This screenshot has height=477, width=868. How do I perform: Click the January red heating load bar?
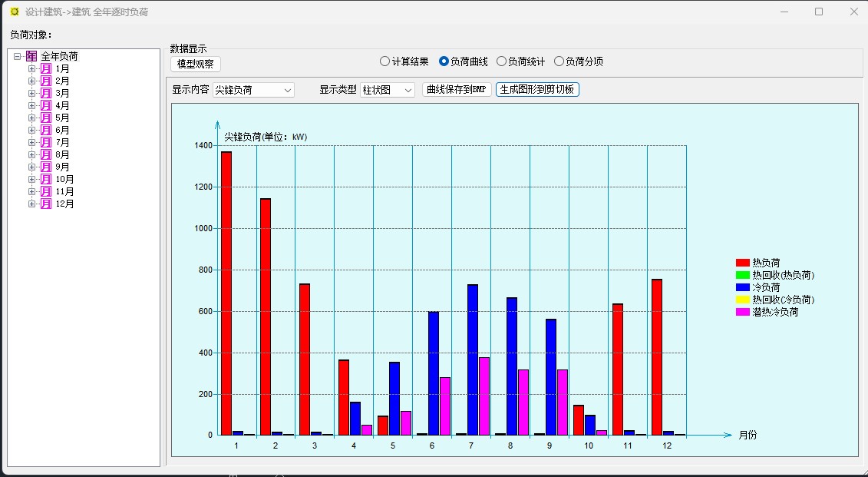coord(226,293)
